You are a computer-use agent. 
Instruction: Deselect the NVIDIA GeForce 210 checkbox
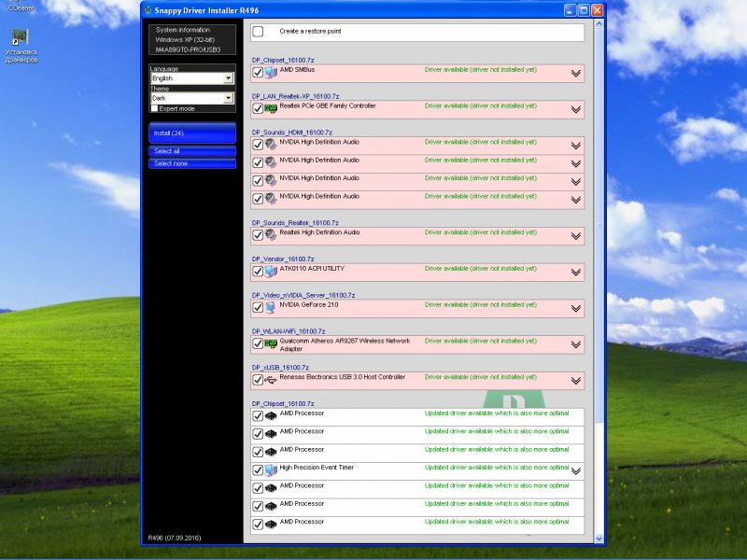tap(258, 307)
